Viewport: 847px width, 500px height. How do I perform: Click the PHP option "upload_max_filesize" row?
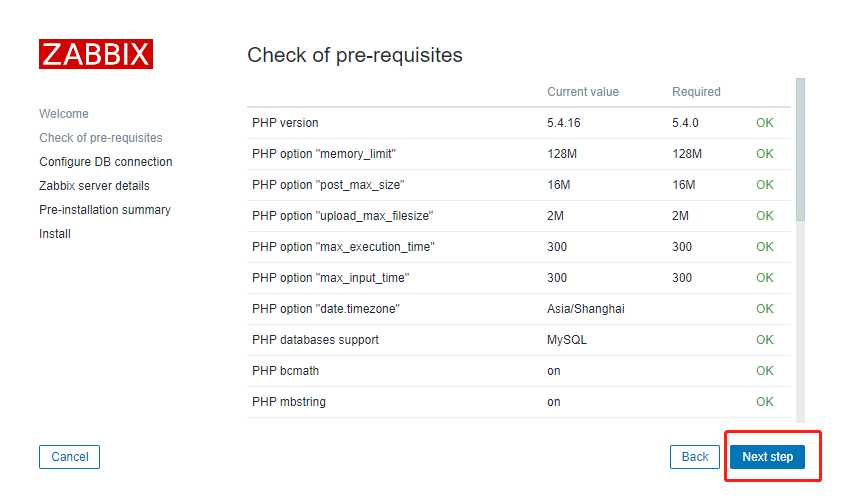pos(342,216)
